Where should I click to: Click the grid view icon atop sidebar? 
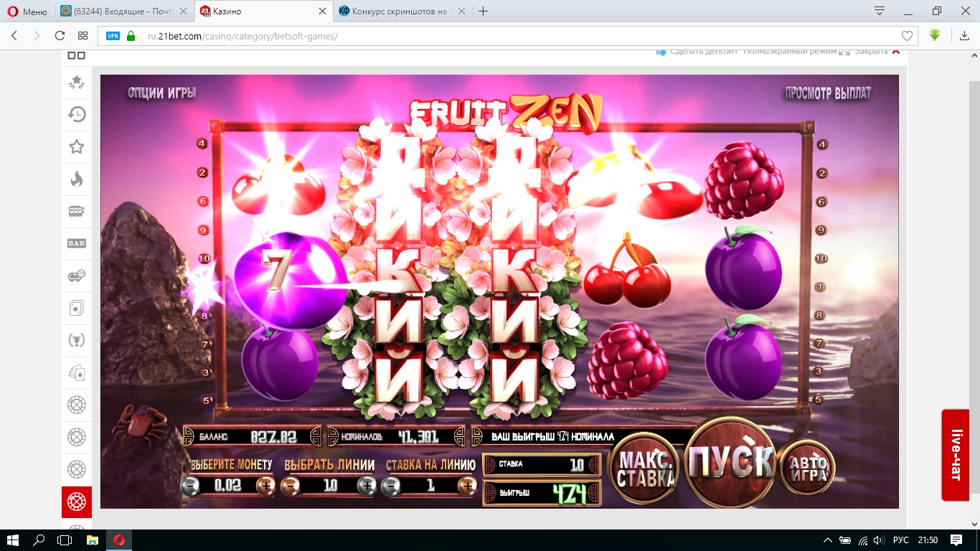pyautogui.click(x=77, y=55)
